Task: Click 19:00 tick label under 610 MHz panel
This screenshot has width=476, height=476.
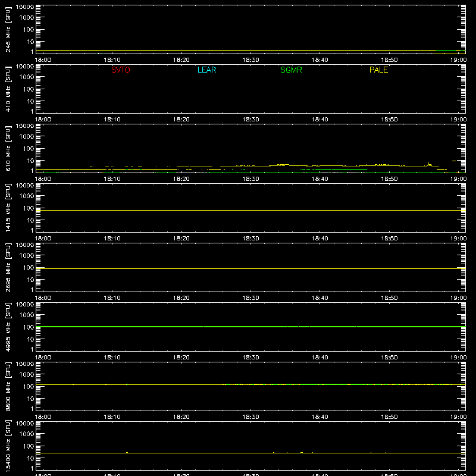Action: (458, 179)
